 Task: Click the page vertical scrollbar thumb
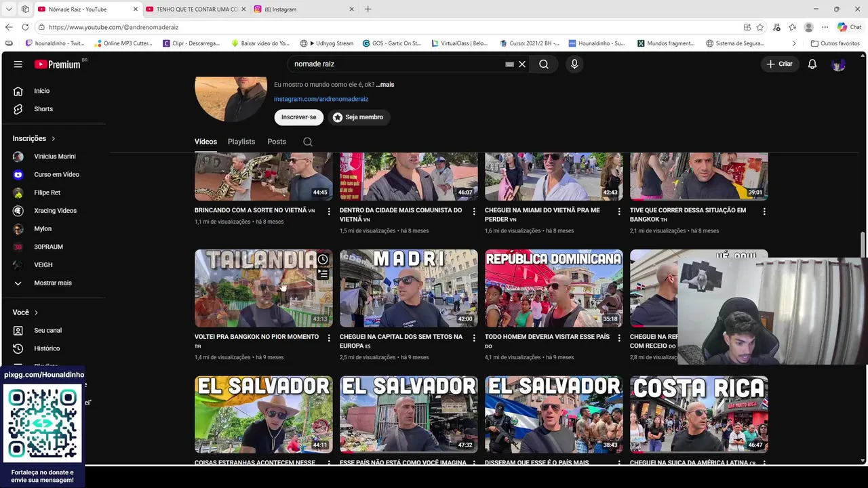point(863,245)
